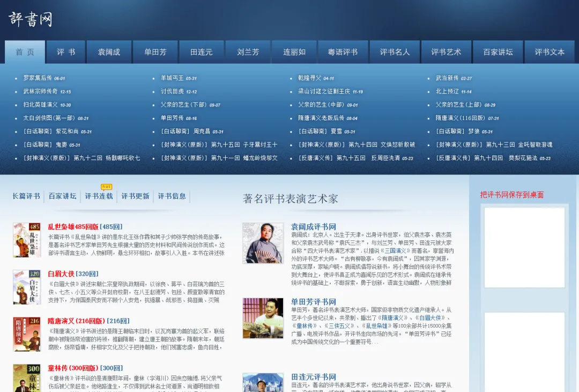Open the 首页 navigation tab
Image resolution: width=579 pixels, height=392 pixels.
25,52
